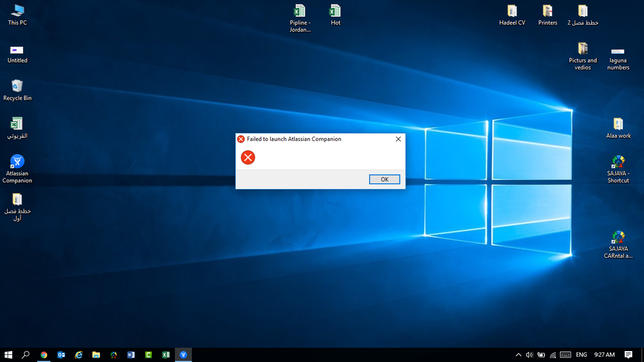Viewport: 644px width, 362px height.
Task: Select the Hot Excel file icon
Action: tap(335, 15)
